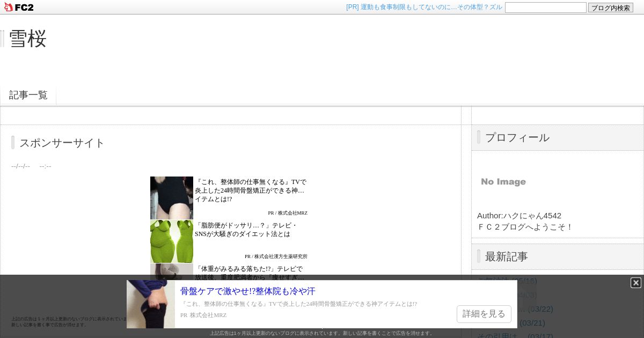
Task: Open the 記事一覧 tab
Action: 28,95
